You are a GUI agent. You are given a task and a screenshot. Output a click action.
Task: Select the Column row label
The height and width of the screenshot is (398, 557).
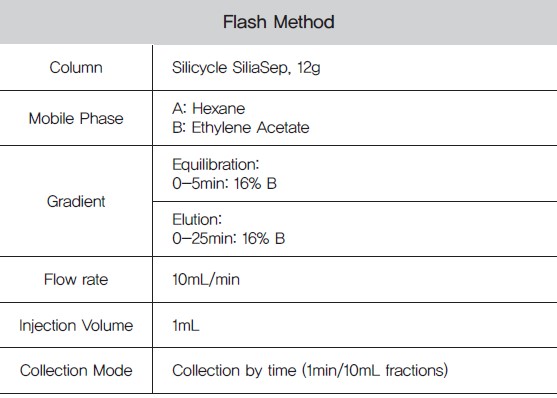click(x=76, y=68)
